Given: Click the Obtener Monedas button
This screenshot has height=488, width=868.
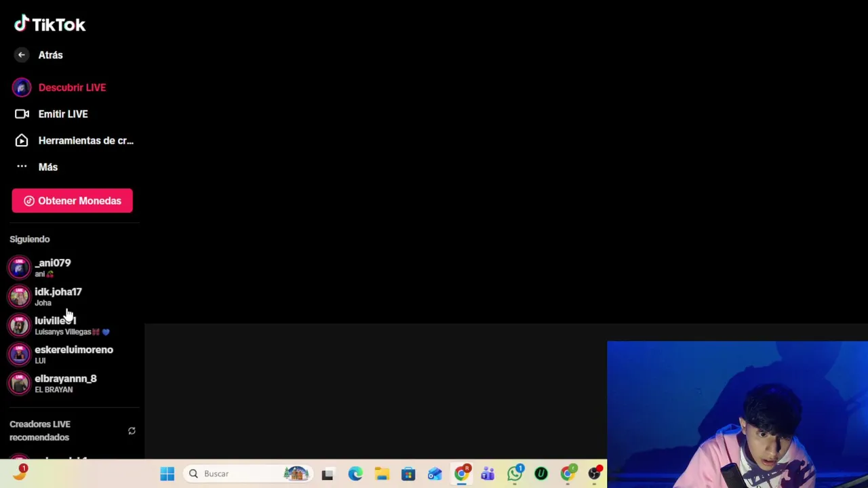Looking at the screenshot, I should pos(72,201).
